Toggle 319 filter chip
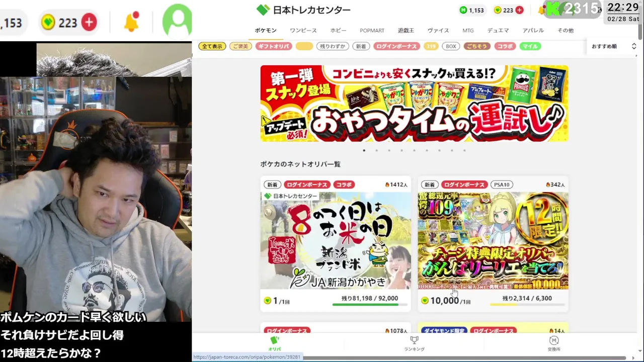This screenshot has height=362, width=644. pos(431,46)
